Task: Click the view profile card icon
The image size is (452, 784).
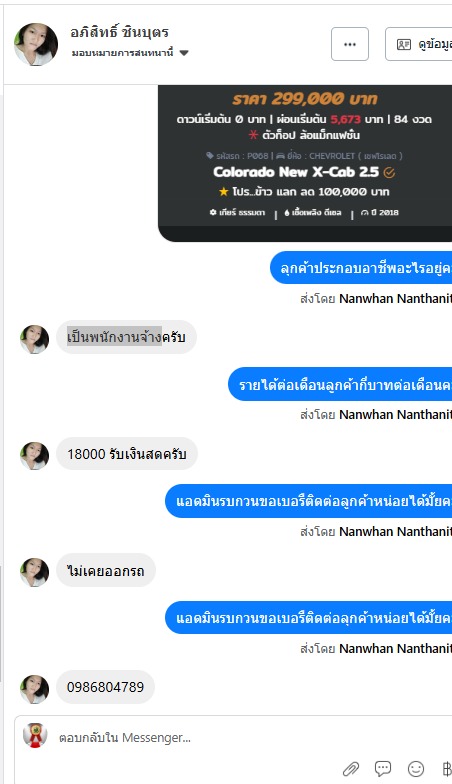Action: tap(404, 44)
